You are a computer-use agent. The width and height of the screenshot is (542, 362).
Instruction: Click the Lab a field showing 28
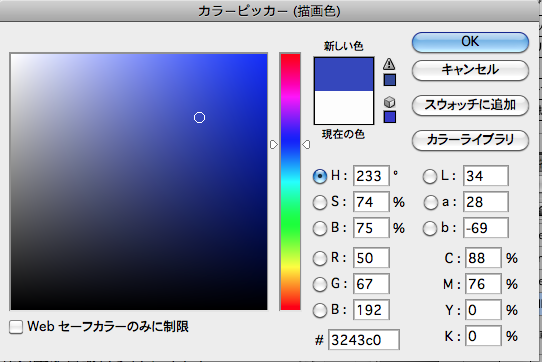click(486, 202)
